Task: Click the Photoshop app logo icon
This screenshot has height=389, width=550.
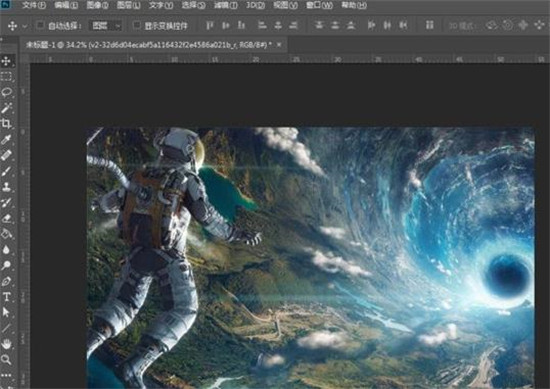Action: coord(6,5)
